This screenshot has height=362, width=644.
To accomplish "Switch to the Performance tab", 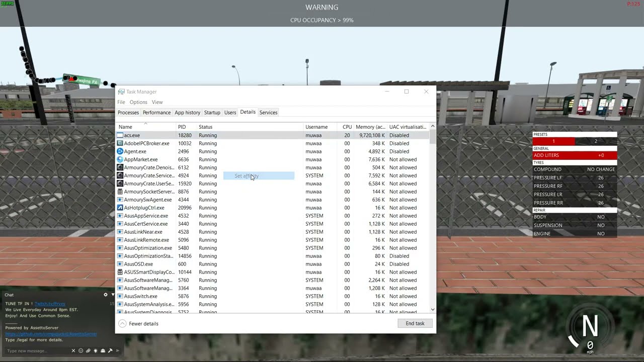I will tap(156, 113).
